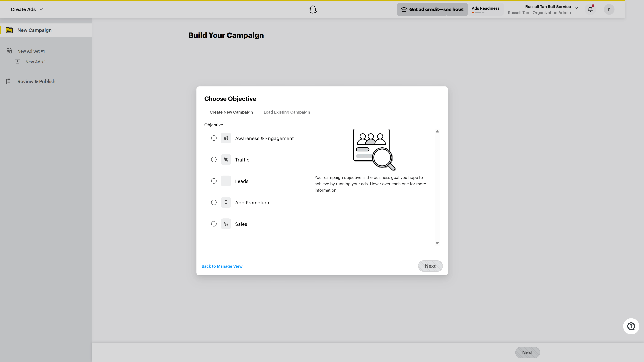Select the Create New Campaign tab
Screen dimensions: 644x362
(x=231, y=112)
